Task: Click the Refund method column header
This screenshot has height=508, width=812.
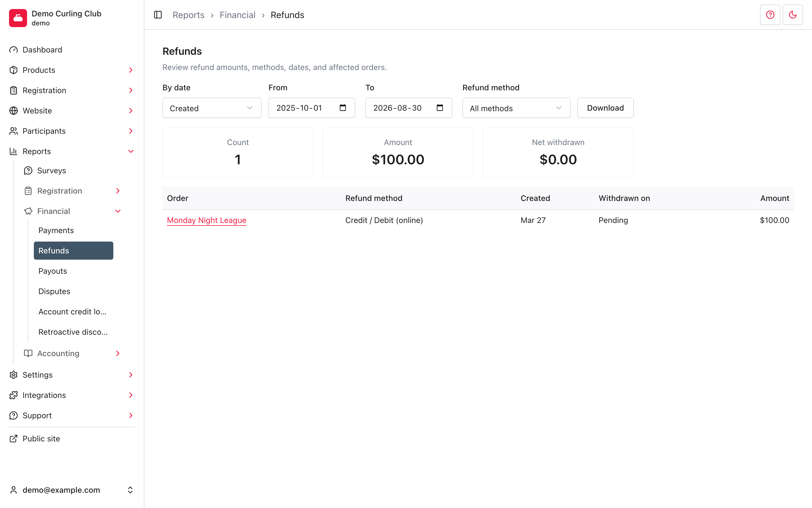Action: [374, 198]
